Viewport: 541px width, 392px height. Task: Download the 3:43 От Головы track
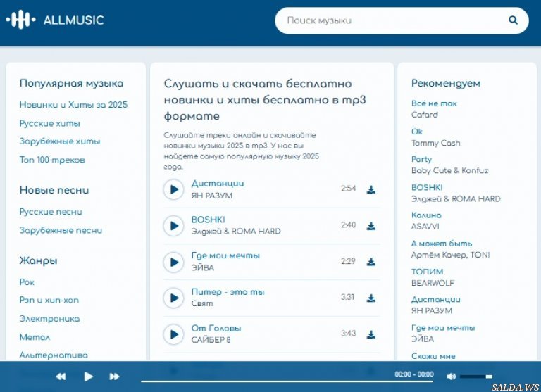[x=371, y=334]
